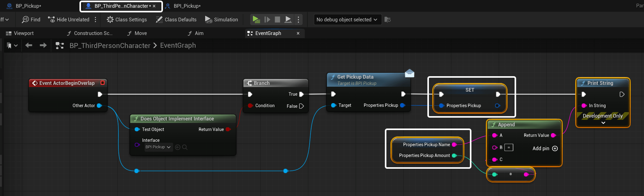Image resolution: width=644 pixels, height=196 pixels.
Task: Click navigate forward arrow in graph breadcrumb
Action: click(43, 46)
